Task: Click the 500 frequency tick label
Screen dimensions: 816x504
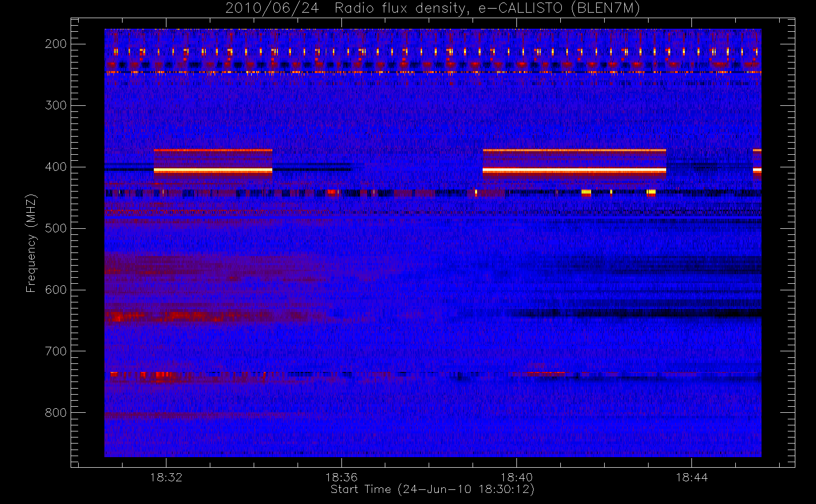Action: tap(55, 228)
